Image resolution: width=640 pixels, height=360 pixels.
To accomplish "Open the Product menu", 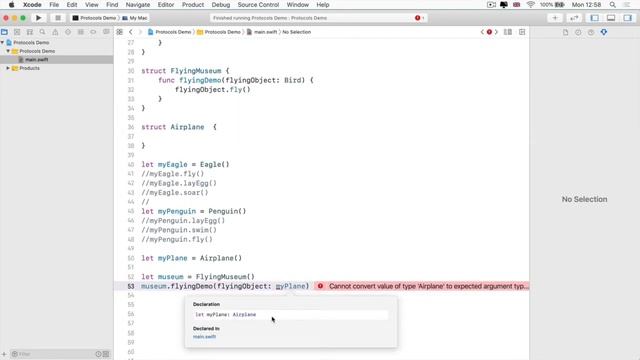I will point(193,5).
